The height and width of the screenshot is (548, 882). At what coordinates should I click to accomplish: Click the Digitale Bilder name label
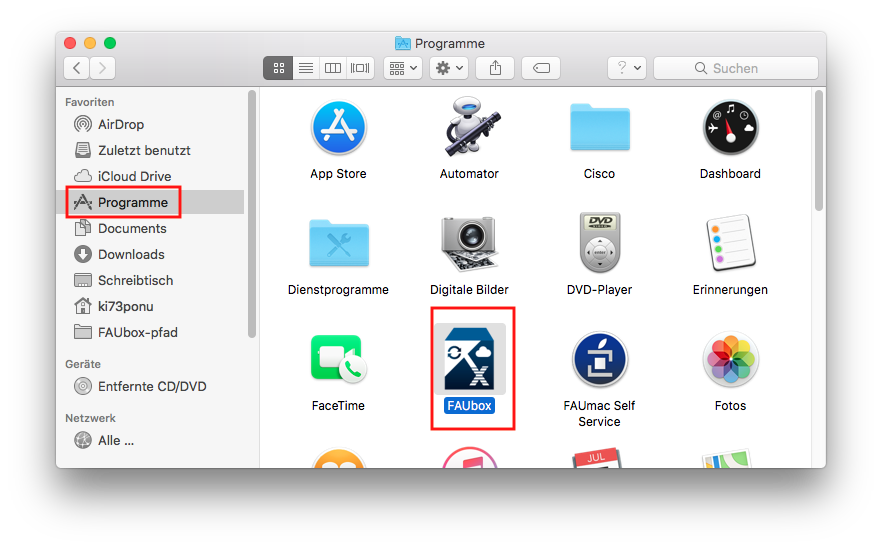(x=469, y=290)
